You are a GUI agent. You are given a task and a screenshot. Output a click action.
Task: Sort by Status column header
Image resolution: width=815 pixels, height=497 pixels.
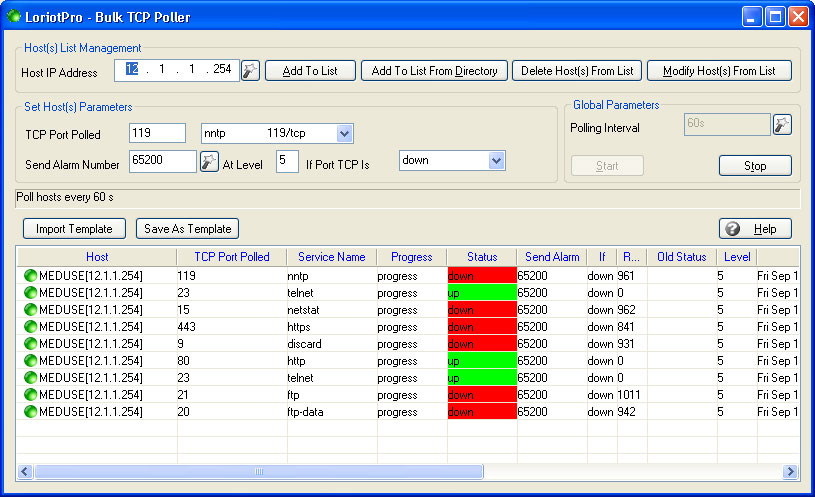point(482,257)
